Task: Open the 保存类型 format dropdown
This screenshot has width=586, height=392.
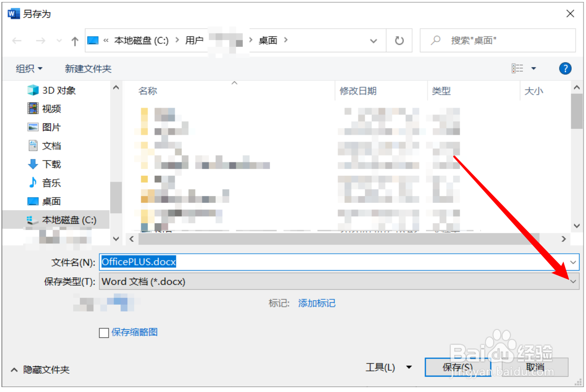Action: click(573, 281)
